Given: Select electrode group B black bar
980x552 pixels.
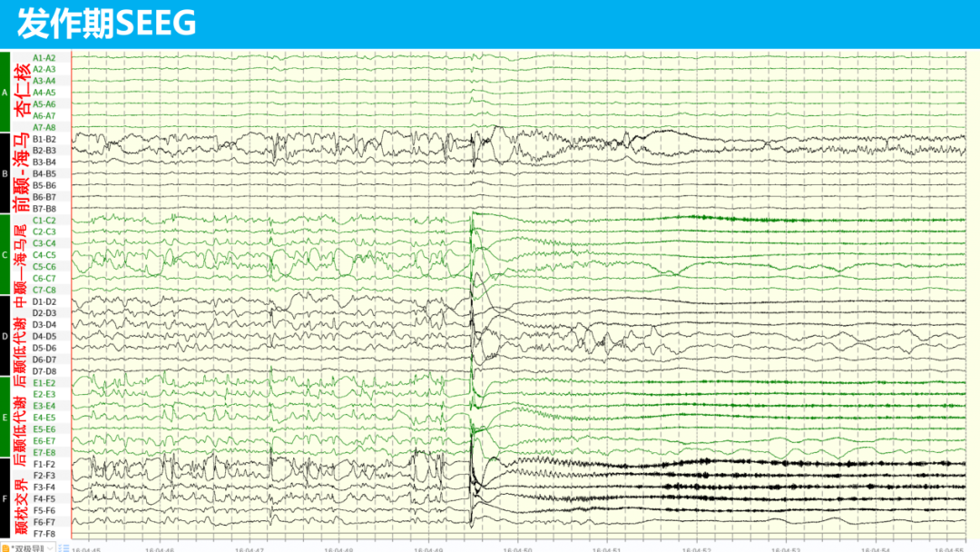Looking at the screenshot, I should [x=5, y=173].
